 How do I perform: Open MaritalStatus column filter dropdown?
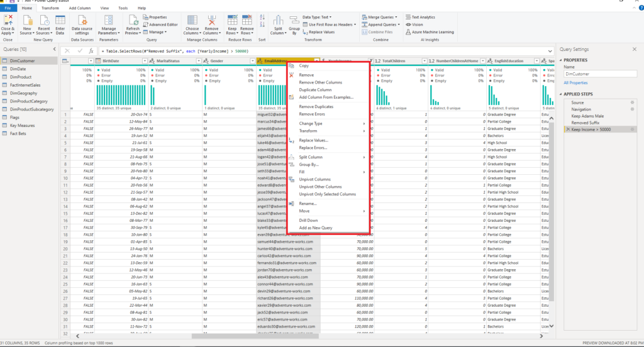coord(199,61)
